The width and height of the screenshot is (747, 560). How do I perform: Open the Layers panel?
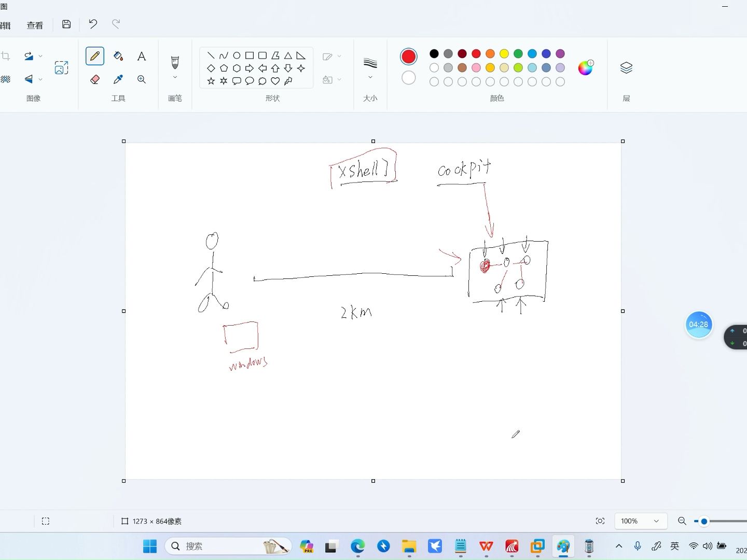pyautogui.click(x=626, y=67)
